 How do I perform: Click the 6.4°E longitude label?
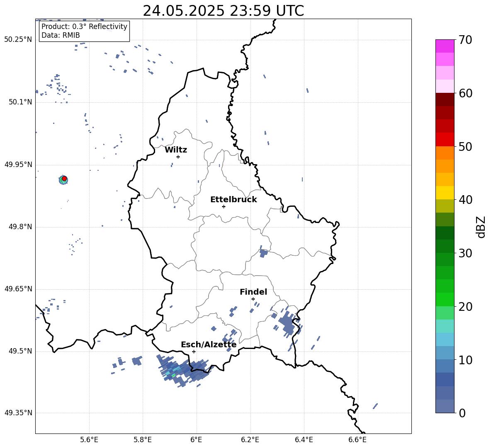[304, 440]
